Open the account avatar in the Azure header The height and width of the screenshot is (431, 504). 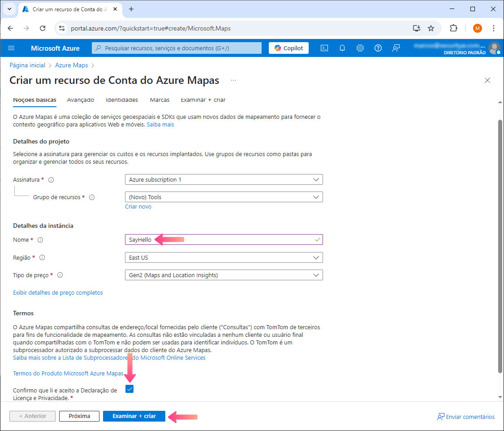coord(494,48)
